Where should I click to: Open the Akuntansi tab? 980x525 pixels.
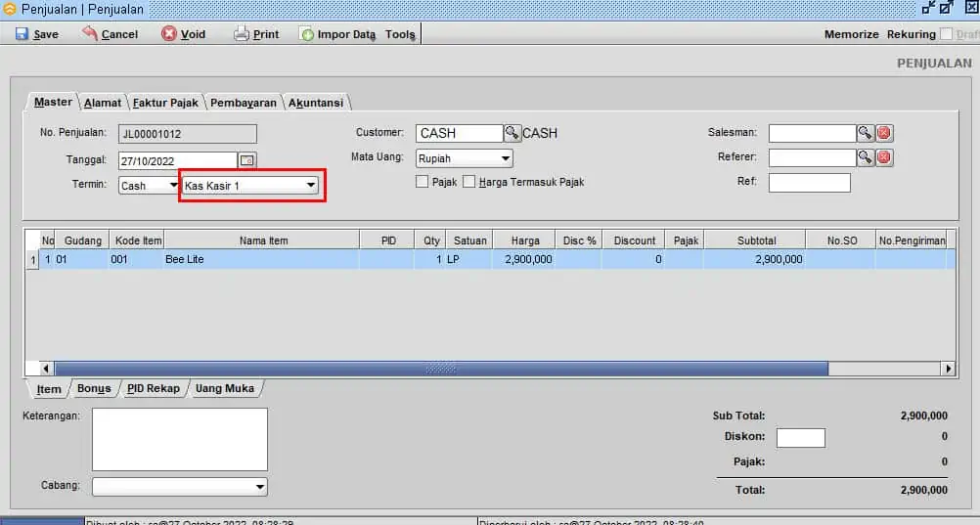316,103
